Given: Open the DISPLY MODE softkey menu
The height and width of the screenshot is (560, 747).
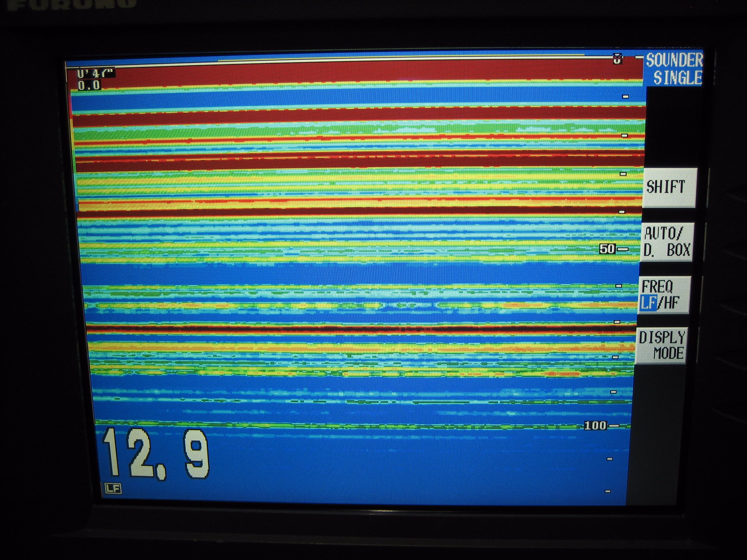Looking at the screenshot, I should (x=661, y=346).
